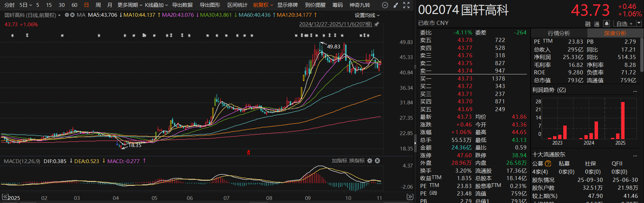Enter fullscreen chart mode
The width and height of the screenshot is (644, 203).
(x=406, y=5)
